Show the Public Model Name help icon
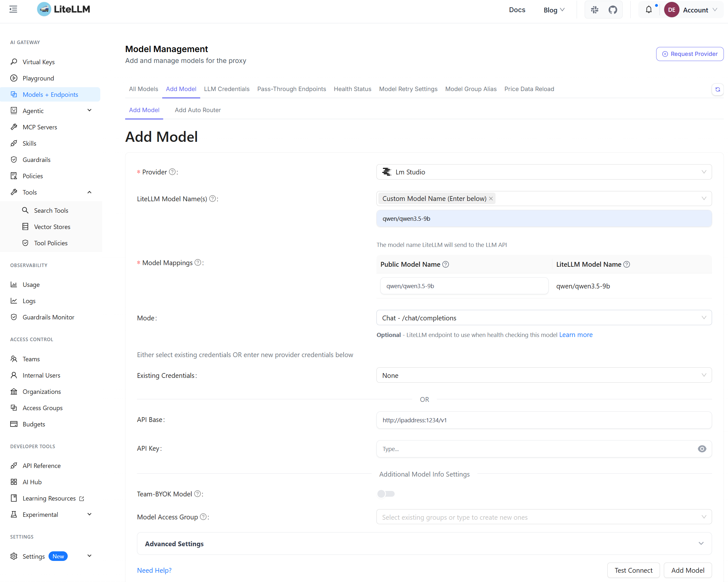 [x=445, y=264]
